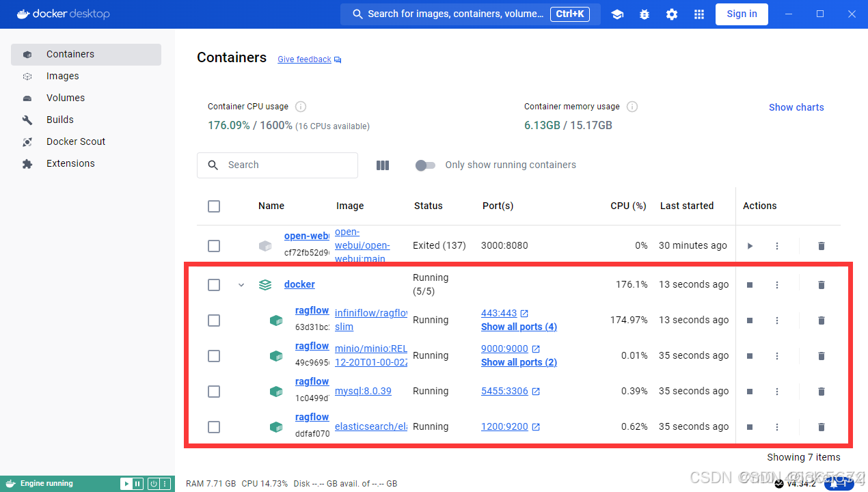Delete the elasticsearch container on 1200:9200
Screen dimensions: 868x492
point(822,427)
